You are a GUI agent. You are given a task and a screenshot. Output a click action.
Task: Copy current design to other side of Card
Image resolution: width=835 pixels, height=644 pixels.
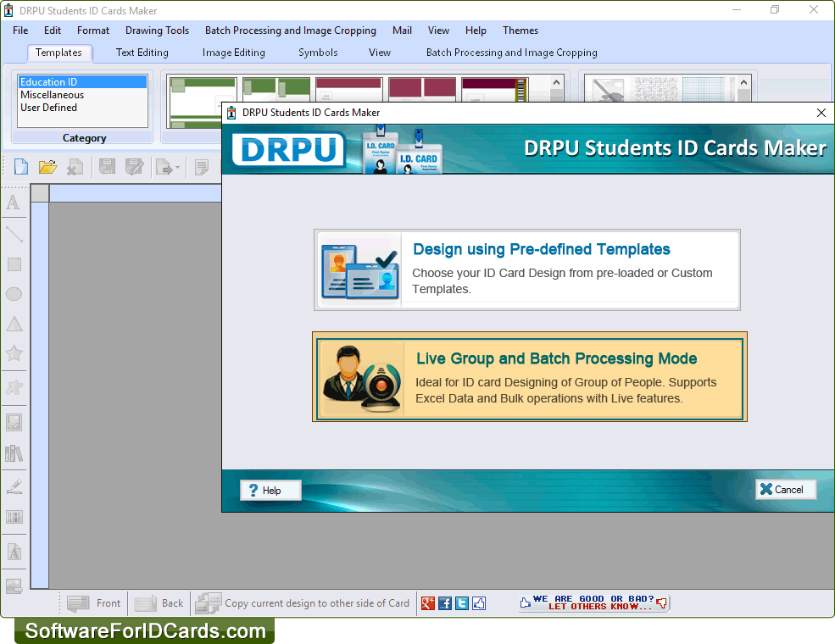302,603
